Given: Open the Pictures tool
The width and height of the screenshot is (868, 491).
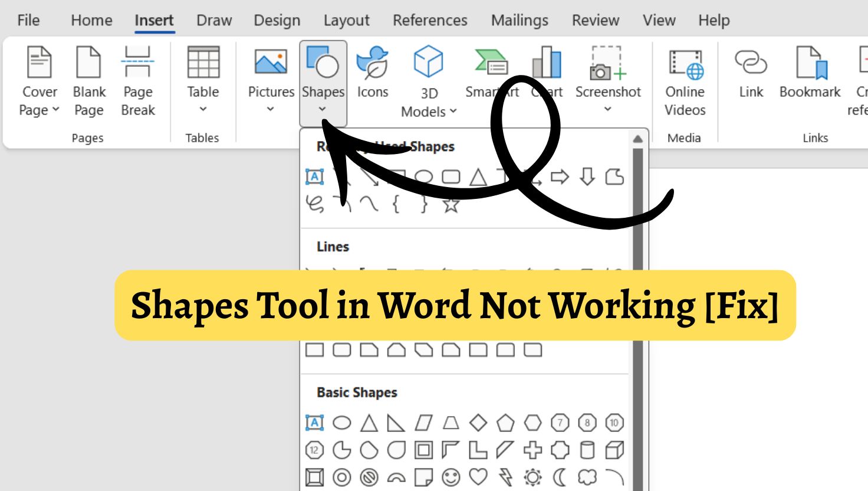Looking at the screenshot, I should (x=270, y=71).
